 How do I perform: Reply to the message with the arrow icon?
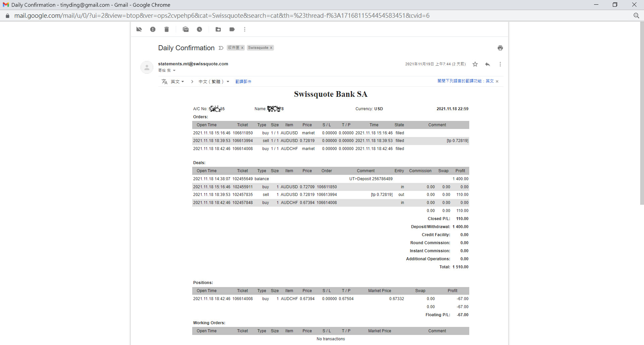[488, 64]
